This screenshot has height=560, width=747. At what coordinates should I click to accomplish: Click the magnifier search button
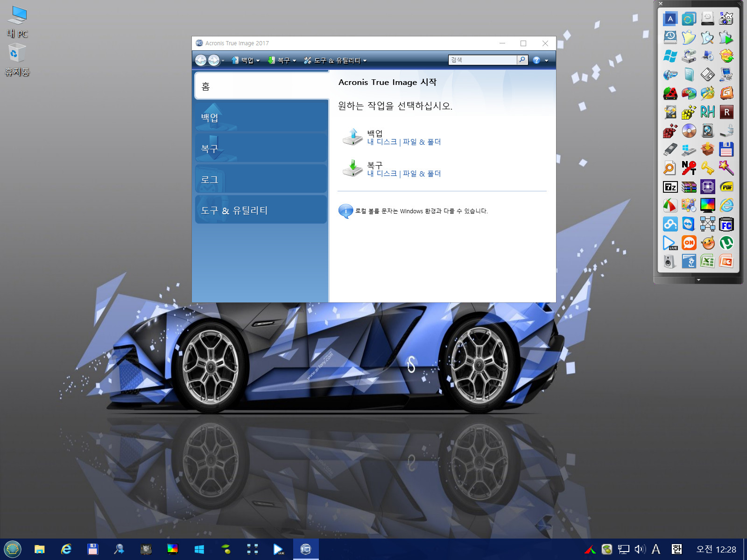pyautogui.click(x=522, y=60)
